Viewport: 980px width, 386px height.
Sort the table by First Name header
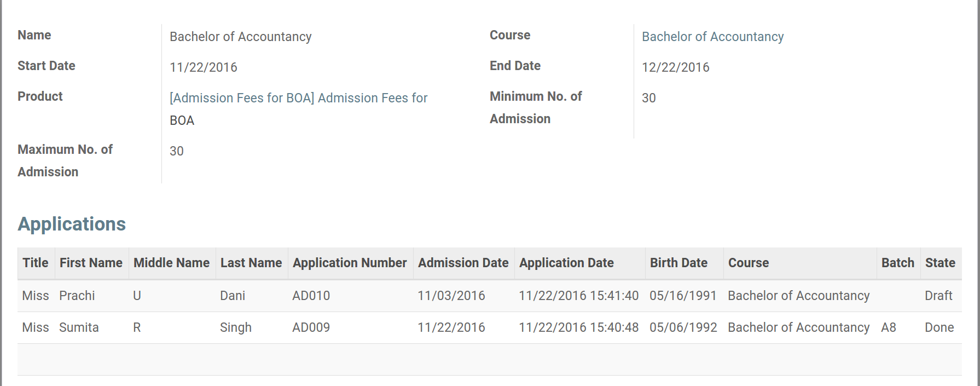tap(91, 263)
